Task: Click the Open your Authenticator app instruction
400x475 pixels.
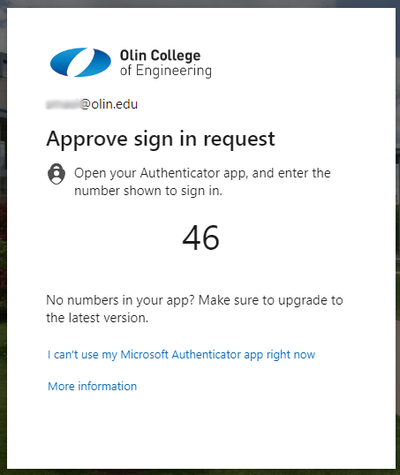Action: point(202,173)
